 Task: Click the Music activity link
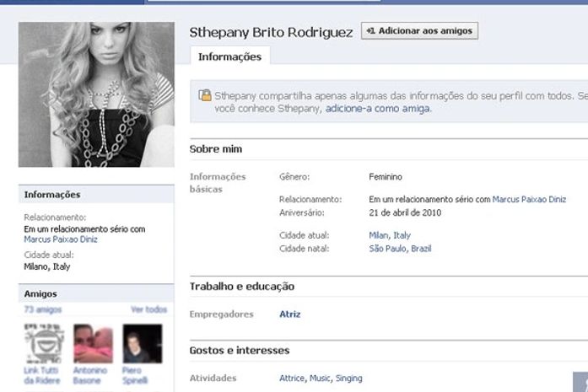320,379
